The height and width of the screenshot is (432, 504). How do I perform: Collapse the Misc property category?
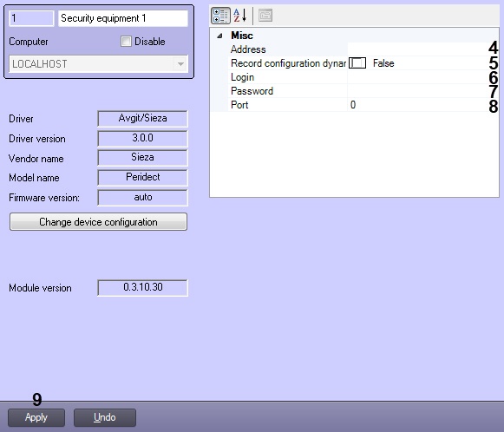tap(219, 36)
